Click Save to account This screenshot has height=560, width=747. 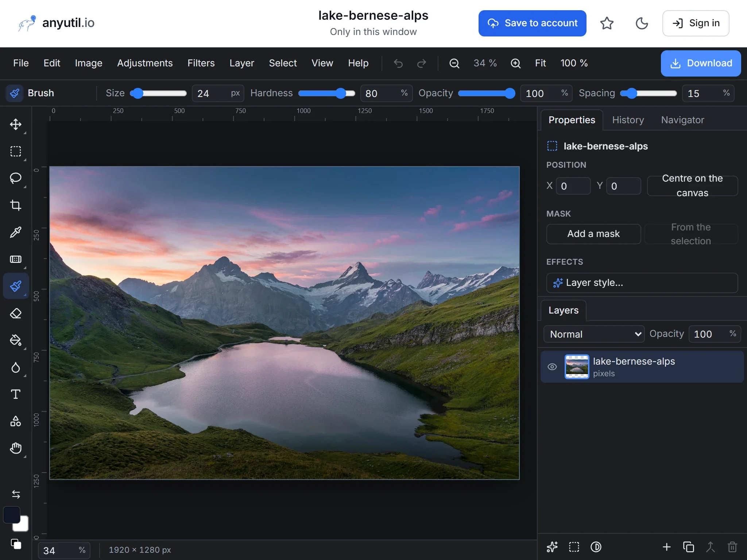[x=532, y=23]
